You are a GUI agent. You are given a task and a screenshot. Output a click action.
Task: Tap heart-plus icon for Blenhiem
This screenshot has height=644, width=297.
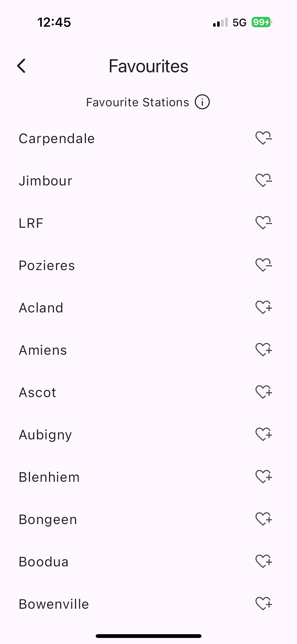(x=263, y=477)
